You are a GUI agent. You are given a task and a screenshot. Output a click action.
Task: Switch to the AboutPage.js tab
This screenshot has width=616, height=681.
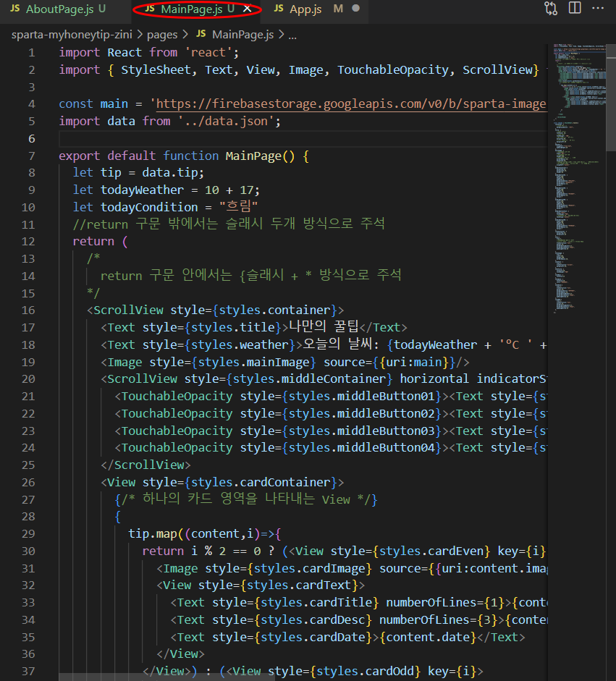(x=59, y=9)
